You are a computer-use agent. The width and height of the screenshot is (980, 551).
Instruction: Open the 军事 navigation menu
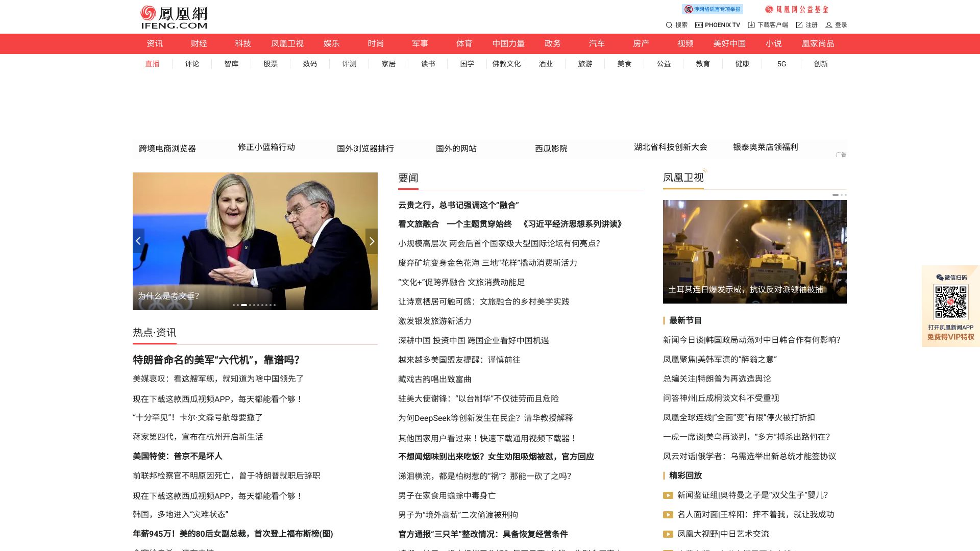pyautogui.click(x=420, y=44)
